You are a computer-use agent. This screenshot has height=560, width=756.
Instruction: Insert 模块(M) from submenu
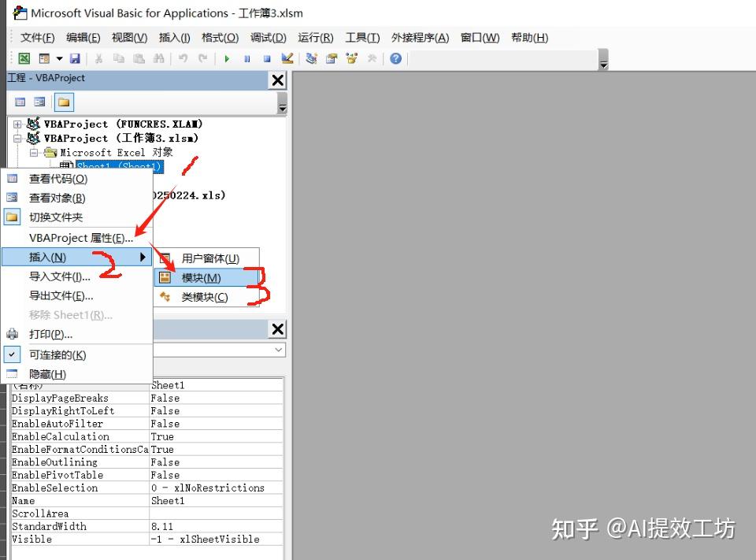click(207, 278)
